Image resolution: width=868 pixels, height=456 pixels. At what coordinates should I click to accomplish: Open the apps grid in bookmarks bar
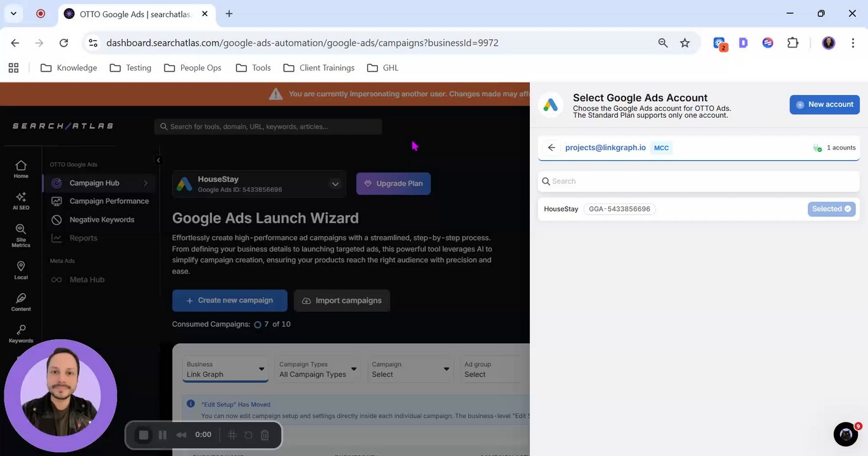coord(13,68)
